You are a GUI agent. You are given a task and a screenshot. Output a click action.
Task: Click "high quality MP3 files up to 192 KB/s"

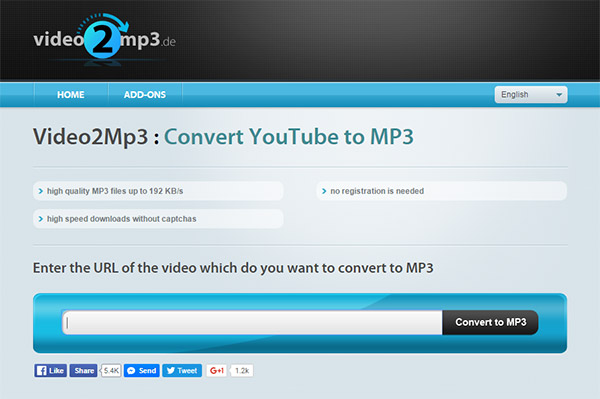click(x=115, y=191)
